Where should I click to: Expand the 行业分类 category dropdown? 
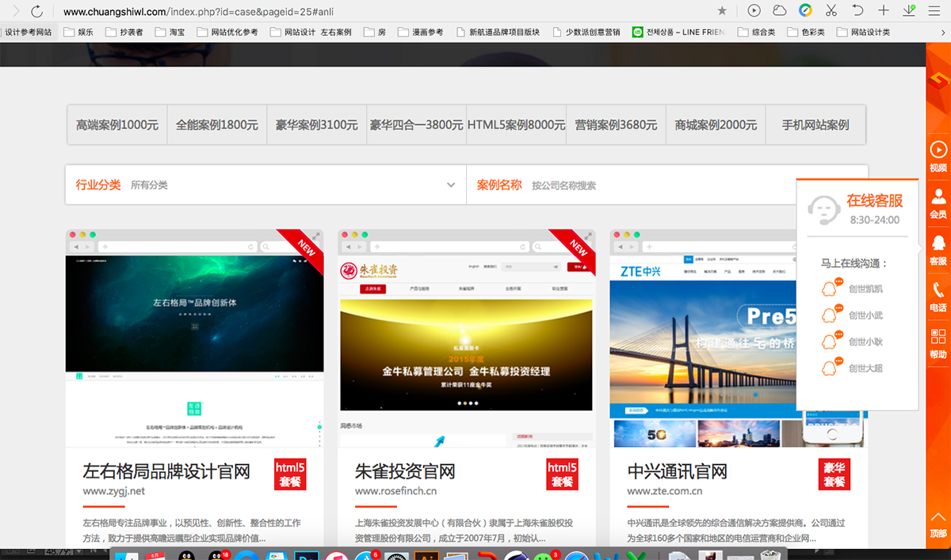point(451,185)
